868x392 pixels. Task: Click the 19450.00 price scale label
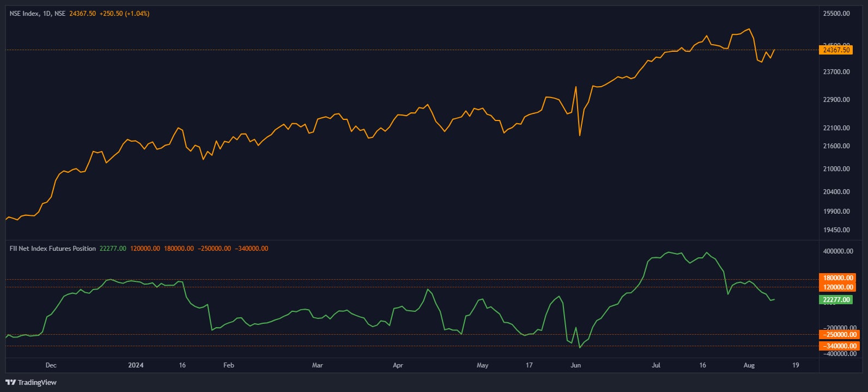pyautogui.click(x=836, y=230)
